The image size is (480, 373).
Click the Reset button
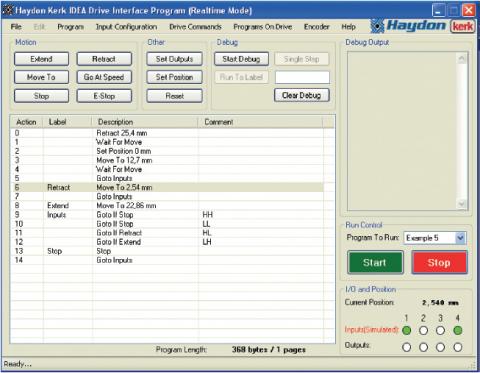point(174,96)
